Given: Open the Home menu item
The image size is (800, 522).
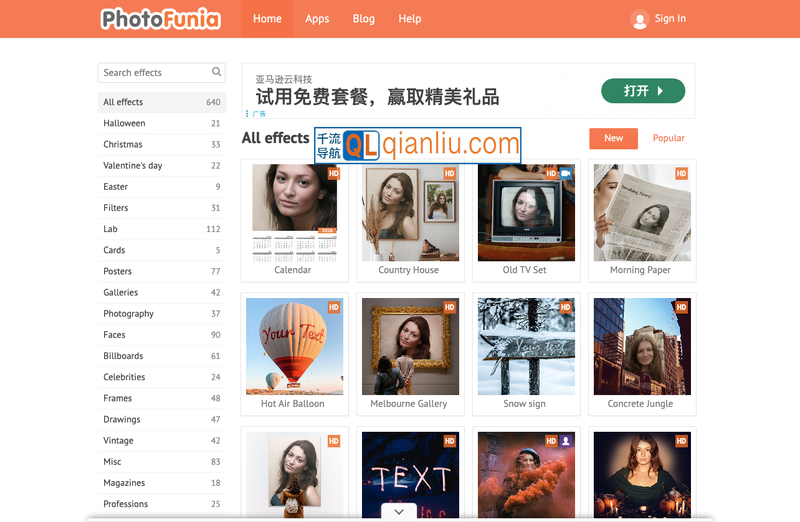Looking at the screenshot, I should click(x=267, y=19).
